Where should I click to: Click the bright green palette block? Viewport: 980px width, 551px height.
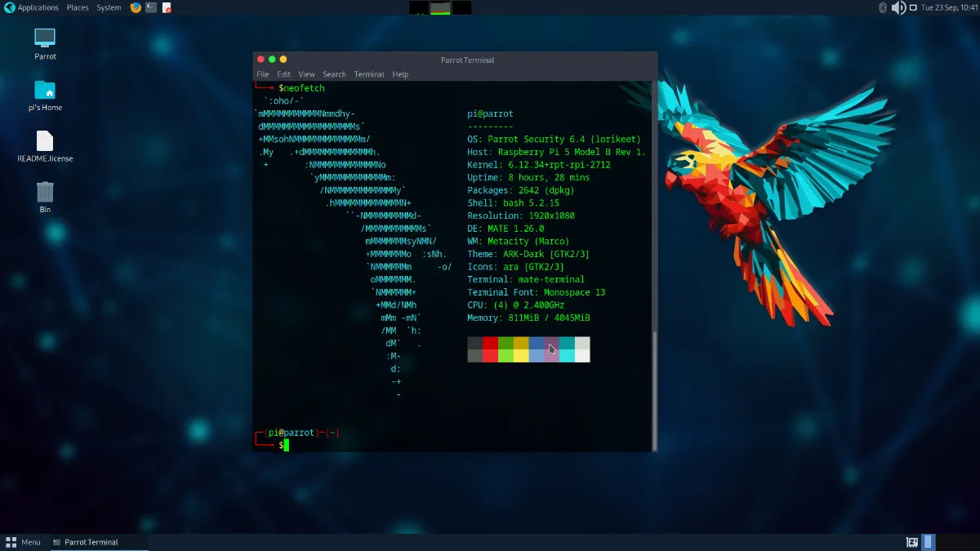(506, 356)
